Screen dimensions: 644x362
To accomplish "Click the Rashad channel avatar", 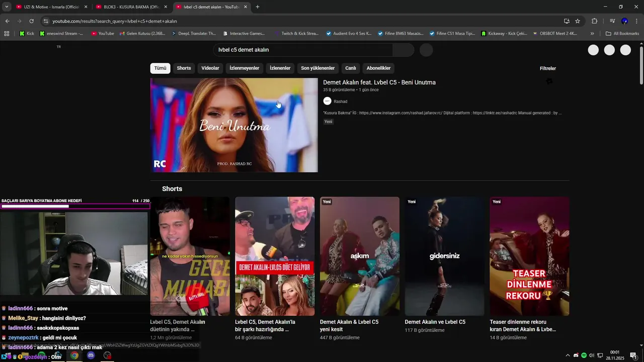I will click(328, 101).
